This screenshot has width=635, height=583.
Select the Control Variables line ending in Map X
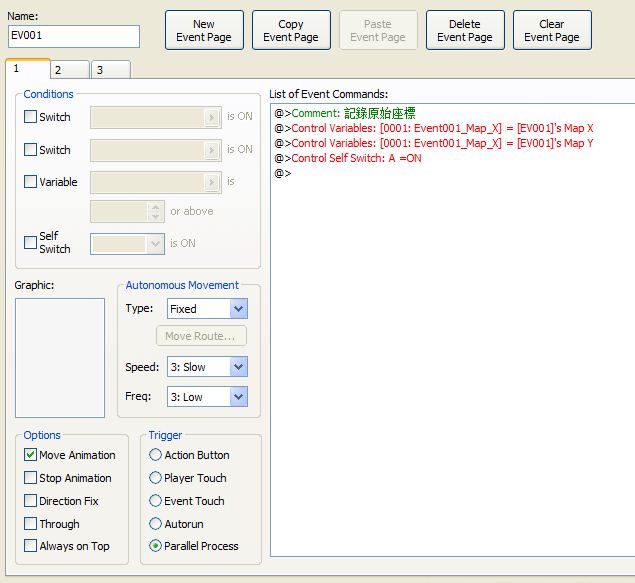[x=434, y=128]
